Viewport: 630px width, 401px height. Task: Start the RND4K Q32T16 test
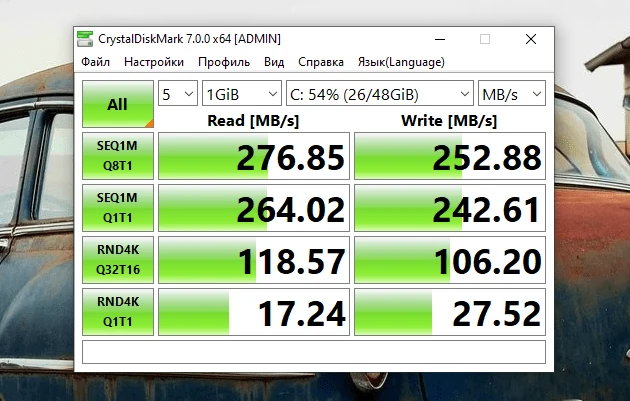(x=118, y=260)
